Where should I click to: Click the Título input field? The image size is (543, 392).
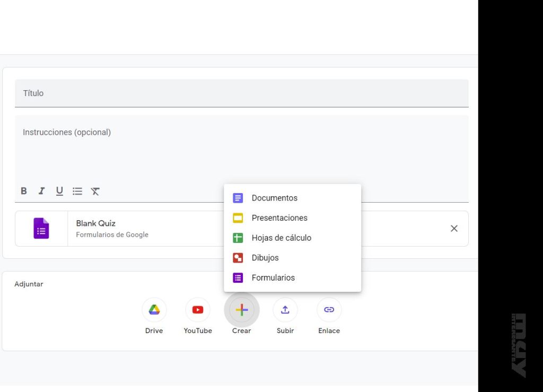[242, 93]
